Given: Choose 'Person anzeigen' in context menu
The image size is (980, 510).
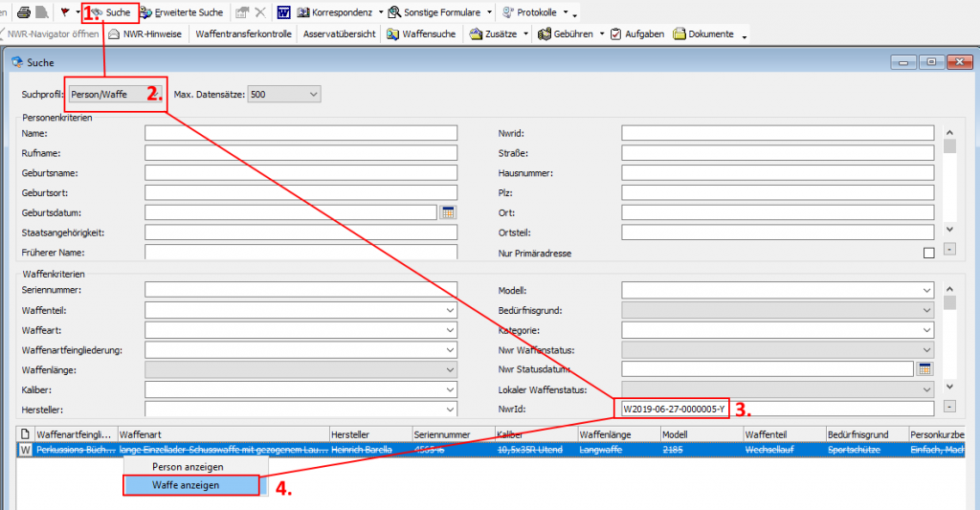Looking at the screenshot, I should click(188, 466).
